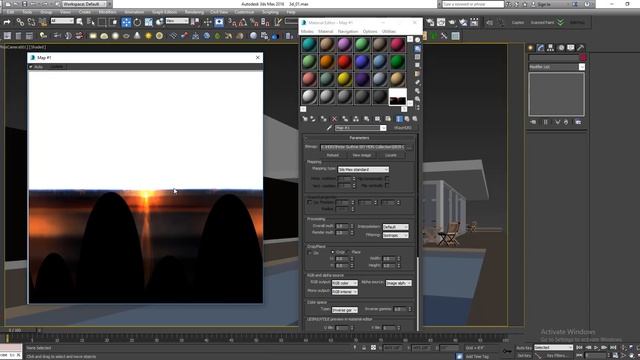Open the Color space Type dropdown
This screenshot has height=360, width=640.
pos(344,310)
